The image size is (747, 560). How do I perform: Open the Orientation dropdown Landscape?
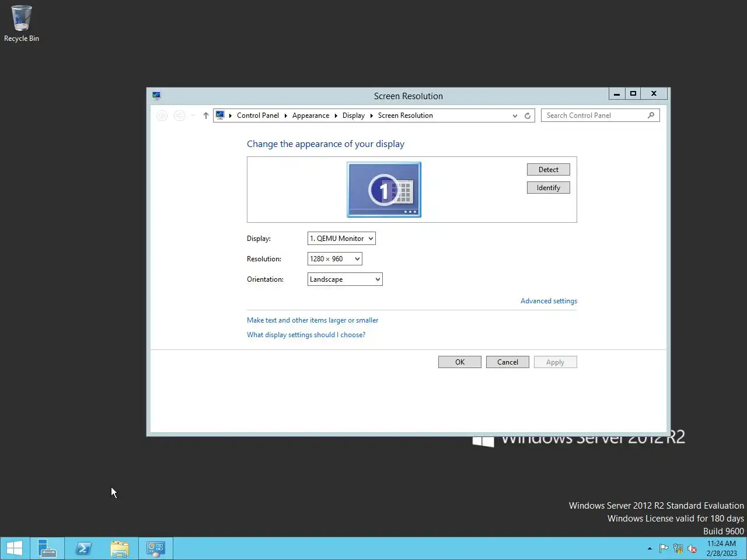345,279
